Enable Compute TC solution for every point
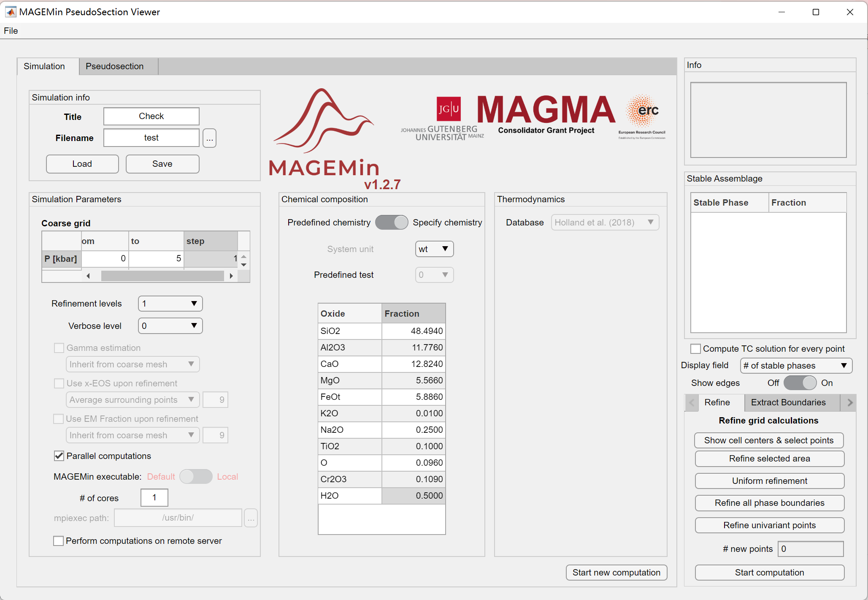This screenshot has width=868, height=600. pyautogui.click(x=696, y=348)
